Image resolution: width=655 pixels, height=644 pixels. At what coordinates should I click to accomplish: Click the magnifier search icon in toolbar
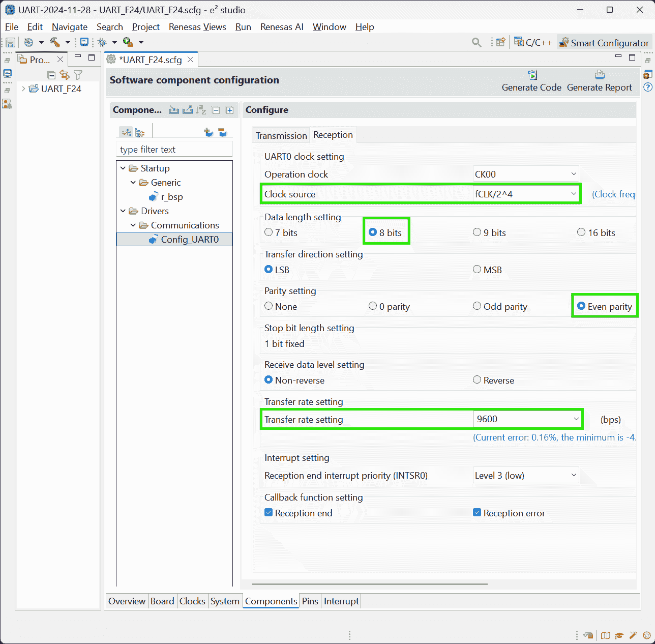click(477, 42)
